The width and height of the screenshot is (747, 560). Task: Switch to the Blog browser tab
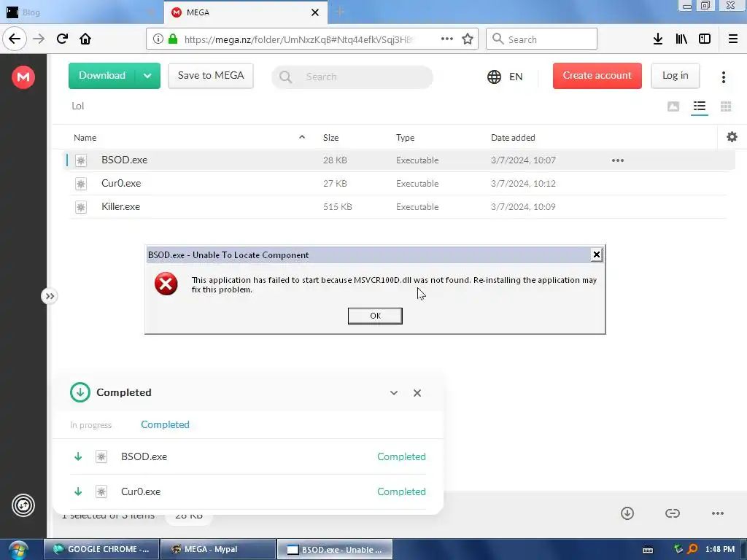click(x=80, y=12)
